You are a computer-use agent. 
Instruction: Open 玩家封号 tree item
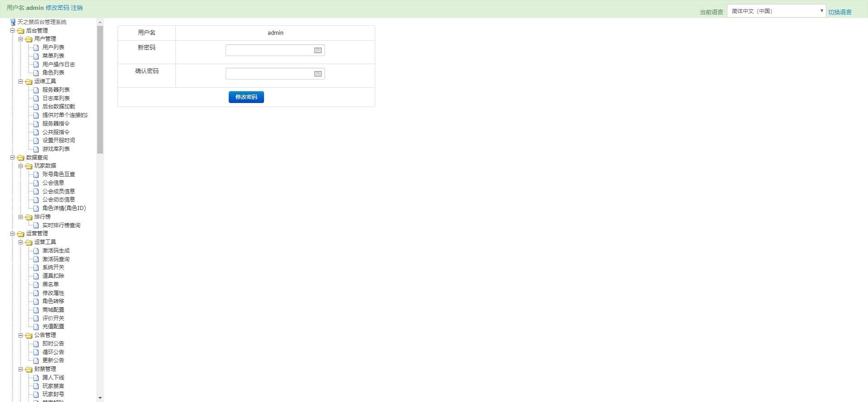tap(53, 394)
